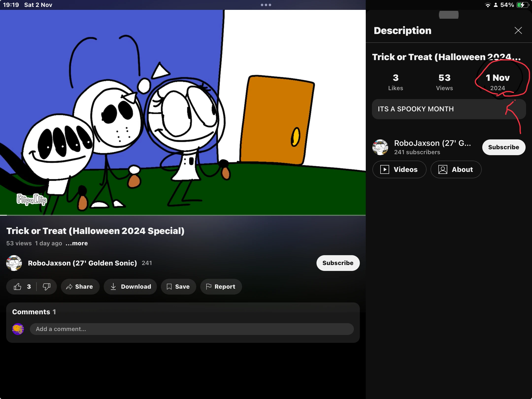This screenshot has width=532, height=399.
Task: Click the video progress bar
Action: click(183, 215)
